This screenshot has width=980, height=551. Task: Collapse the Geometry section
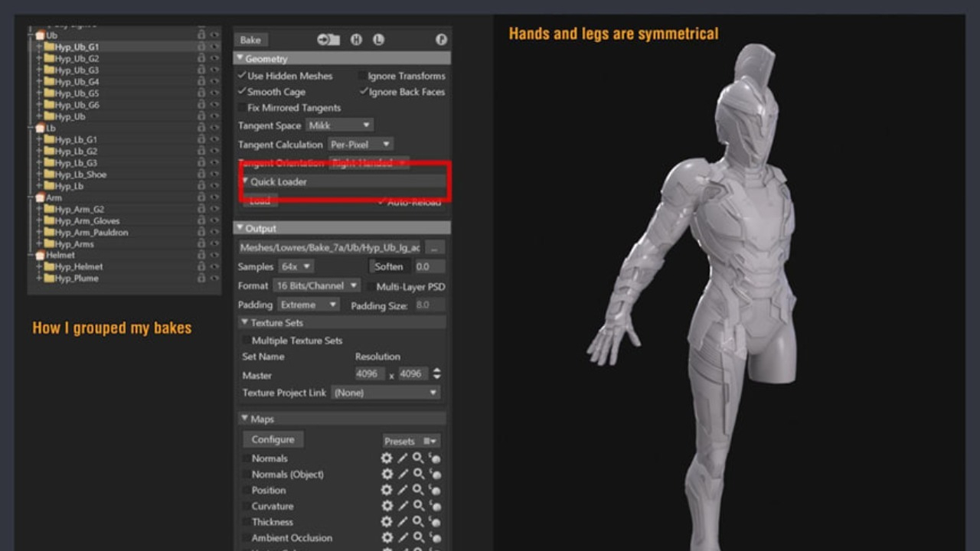point(240,58)
